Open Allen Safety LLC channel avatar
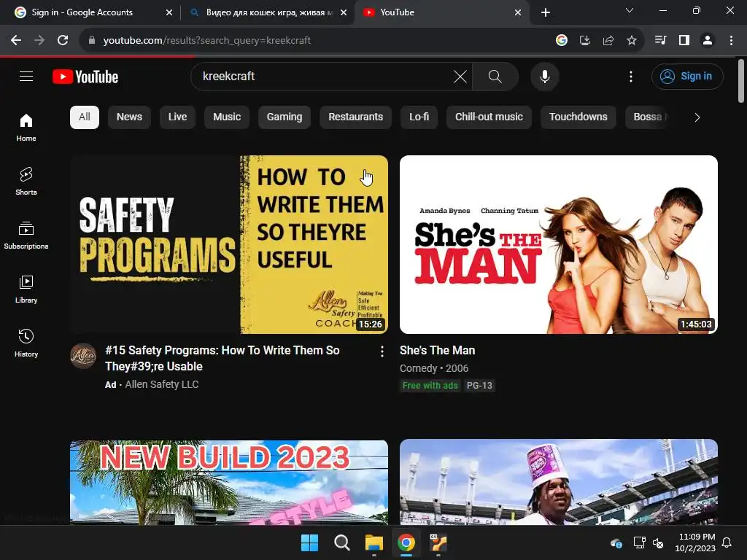This screenshot has width=747, height=560. (x=83, y=356)
